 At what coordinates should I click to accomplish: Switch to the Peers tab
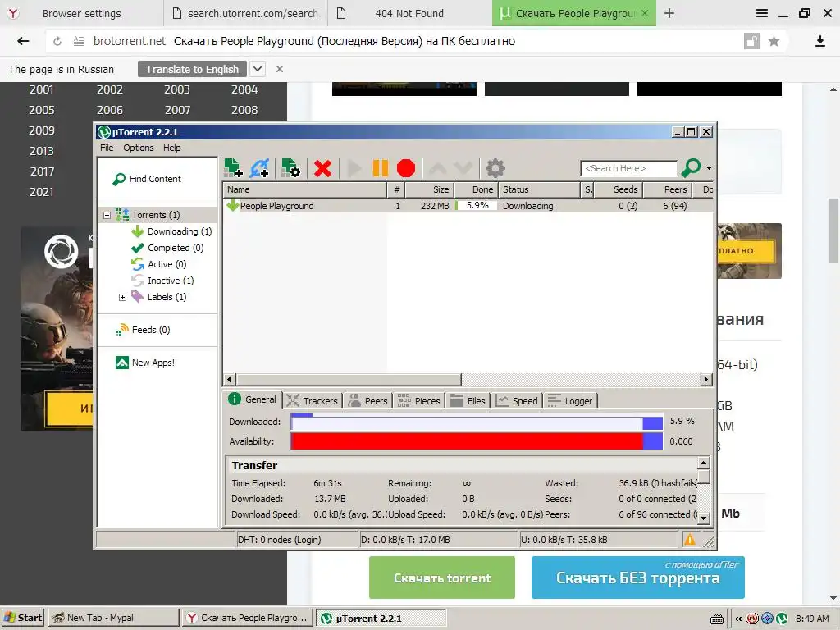tap(368, 400)
